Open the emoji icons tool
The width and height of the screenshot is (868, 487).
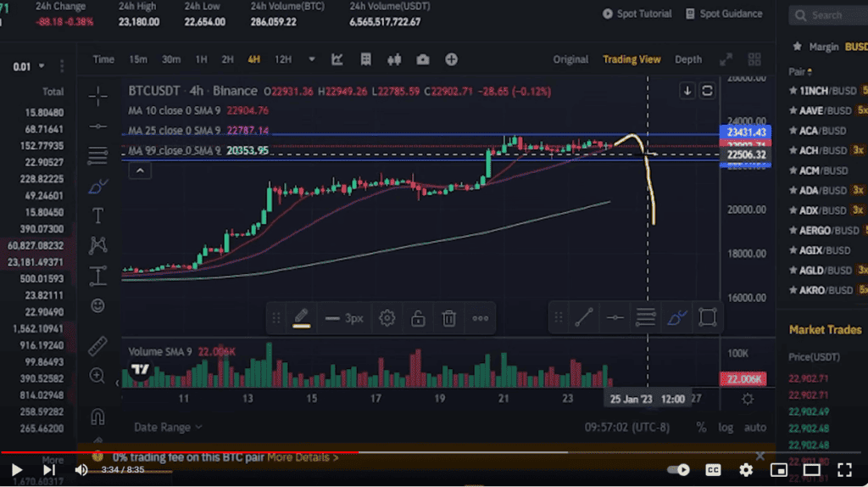(98, 305)
